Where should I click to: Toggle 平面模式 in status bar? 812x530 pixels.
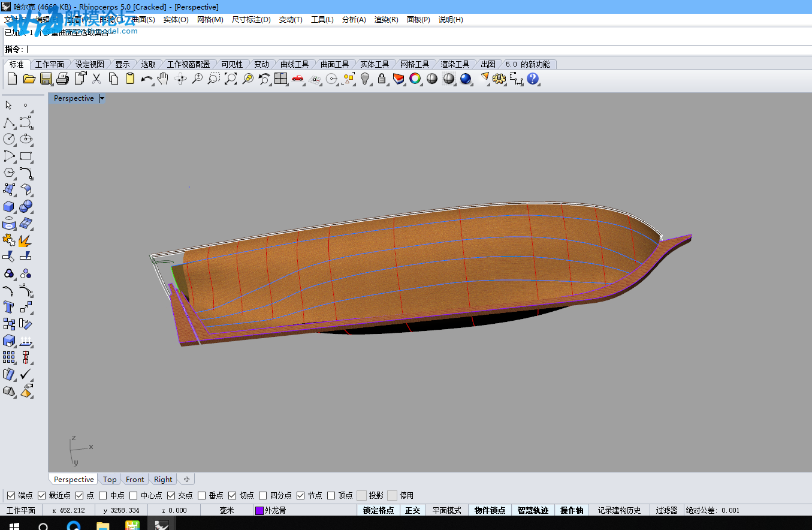click(x=447, y=510)
